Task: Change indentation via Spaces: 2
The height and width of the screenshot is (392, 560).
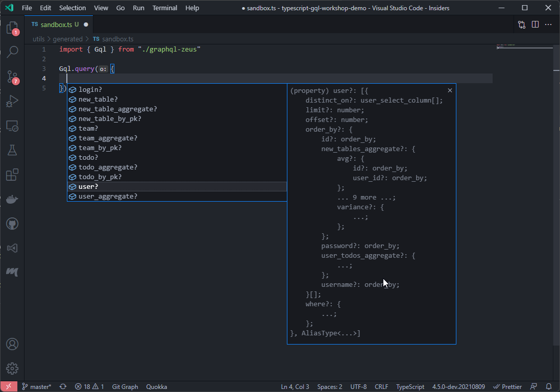Action: (x=330, y=387)
